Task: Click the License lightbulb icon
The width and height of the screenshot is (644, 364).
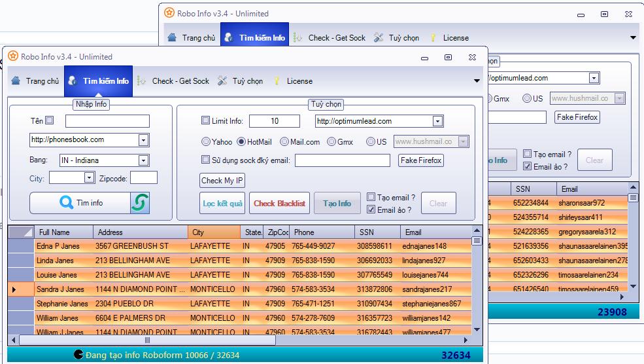Action: (x=277, y=81)
